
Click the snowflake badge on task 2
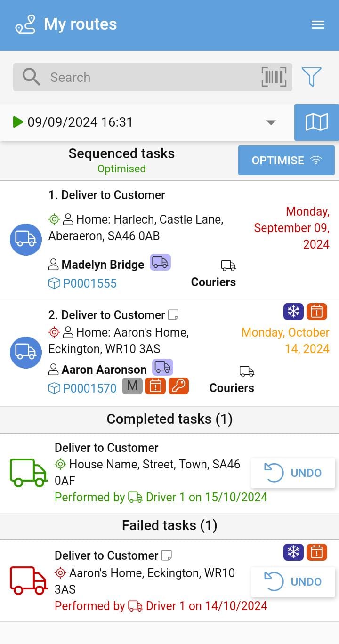pyautogui.click(x=293, y=312)
